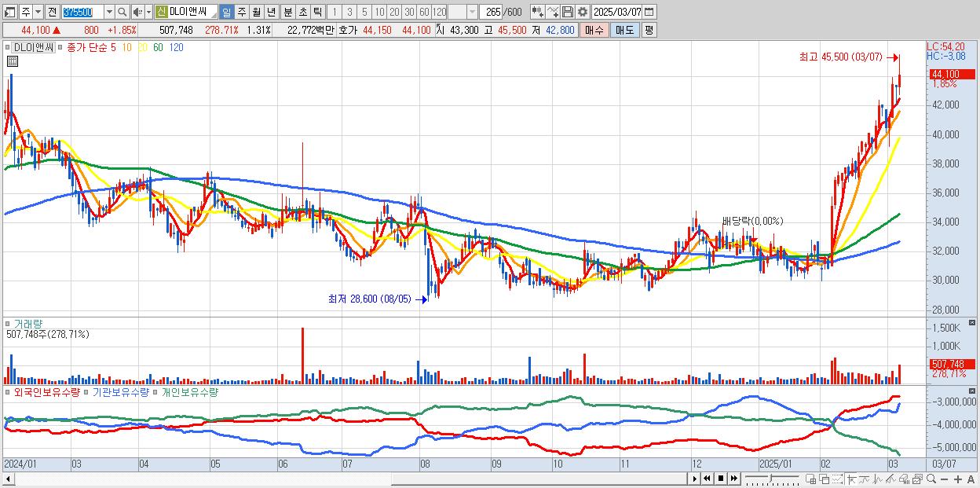The image size is (980, 488).
Task: Open the magnifier stock search button
Action: pyautogui.click(x=122, y=12)
